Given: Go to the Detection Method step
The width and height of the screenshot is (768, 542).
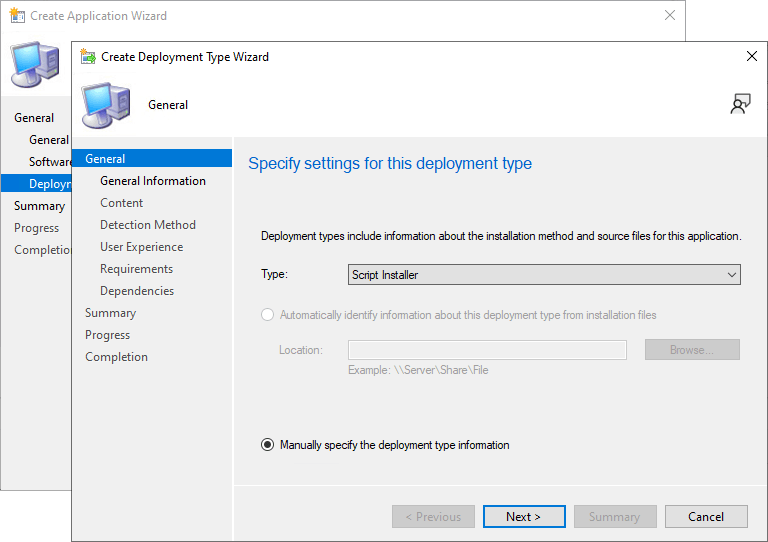Looking at the screenshot, I should pos(148,225).
